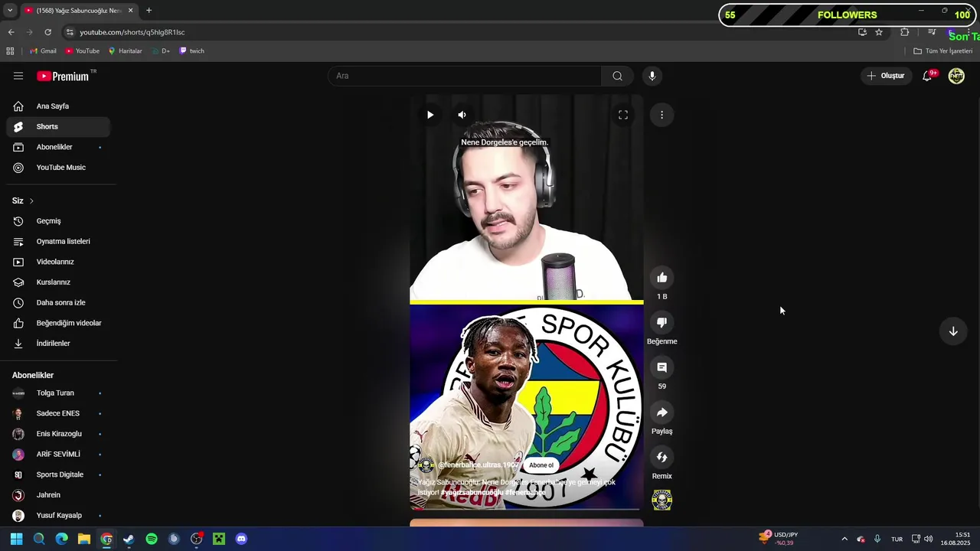980x551 pixels.
Task: Activate voice search microphone
Action: pos(652,76)
